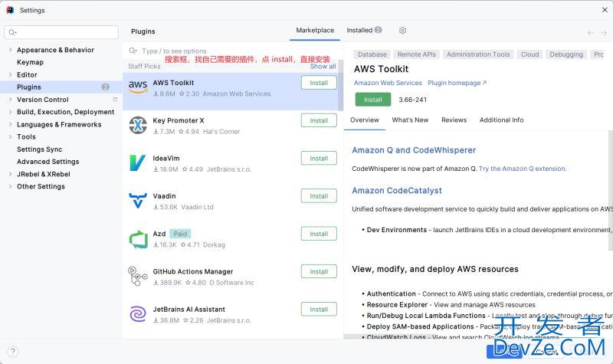Expand the Editor settings node
Image resolution: width=613 pixels, height=364 pixels.
click(x=10, y=74)
